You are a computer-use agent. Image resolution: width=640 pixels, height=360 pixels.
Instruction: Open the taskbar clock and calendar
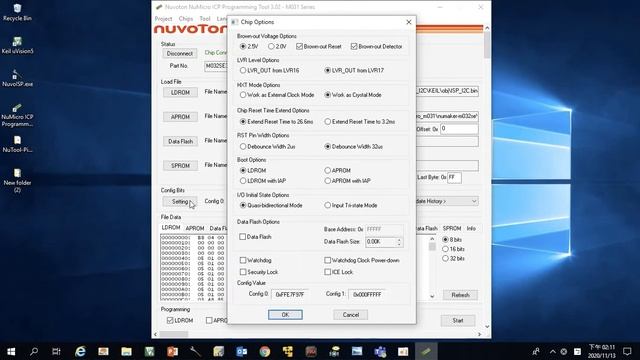point(602,351)
